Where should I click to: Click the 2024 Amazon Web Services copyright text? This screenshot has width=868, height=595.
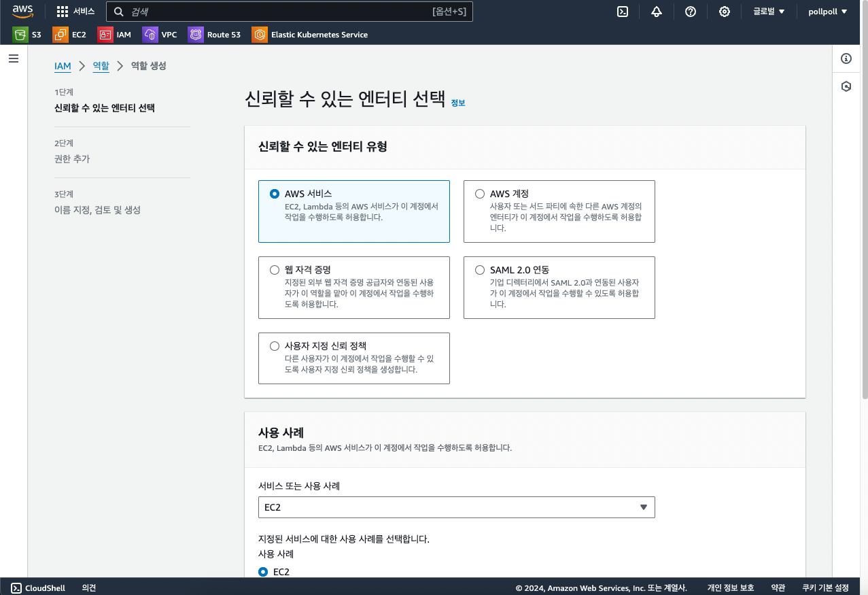[602, 588]
